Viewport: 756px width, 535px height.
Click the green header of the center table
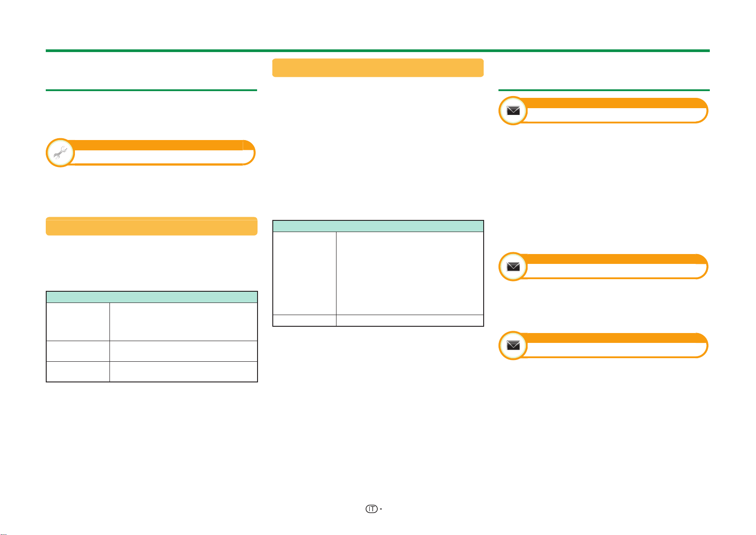click(378, 226)
